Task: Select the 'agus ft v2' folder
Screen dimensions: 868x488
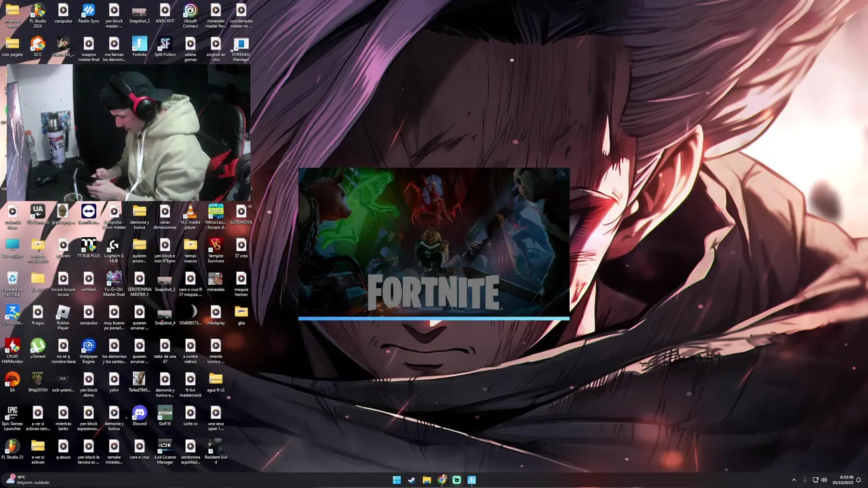Action: (x=216, y=382)
